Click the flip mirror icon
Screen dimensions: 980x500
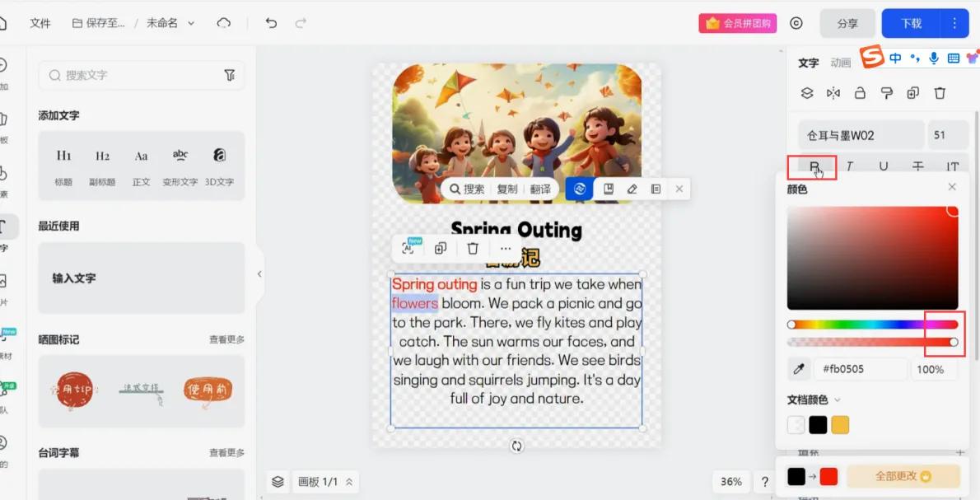[x=833, y=93]
